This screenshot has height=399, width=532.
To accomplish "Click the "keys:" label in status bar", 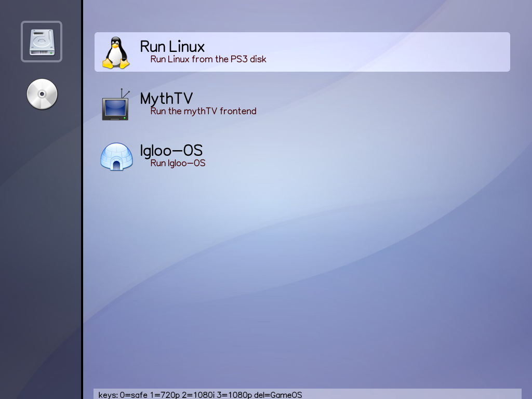I will click(x=108, y=395).
